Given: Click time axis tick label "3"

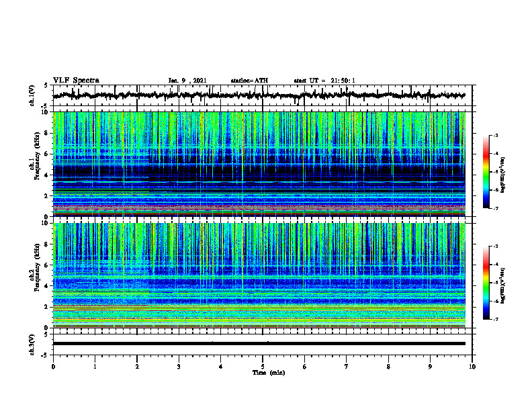Looking at the screenshot, I should click(x=179, y=367).
